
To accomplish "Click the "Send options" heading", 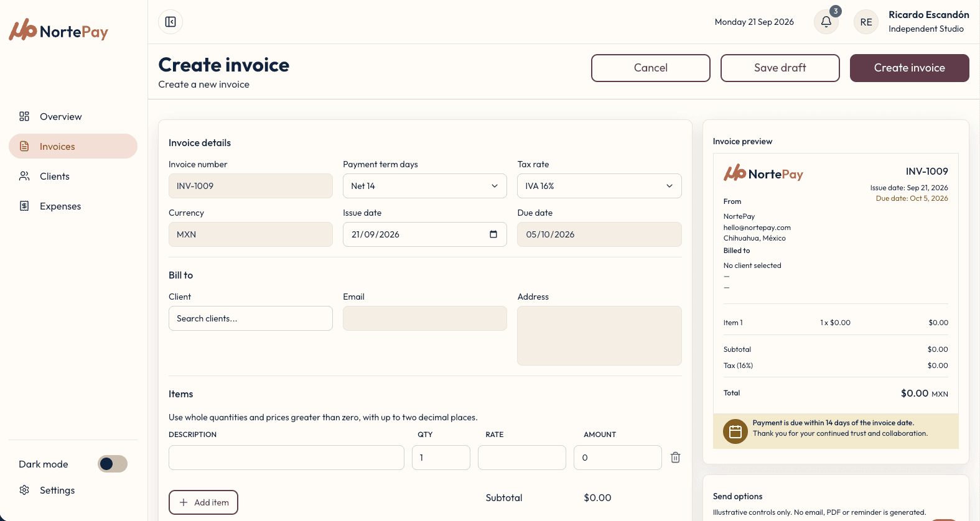I will pyautogui.click(x=738, y=496).
